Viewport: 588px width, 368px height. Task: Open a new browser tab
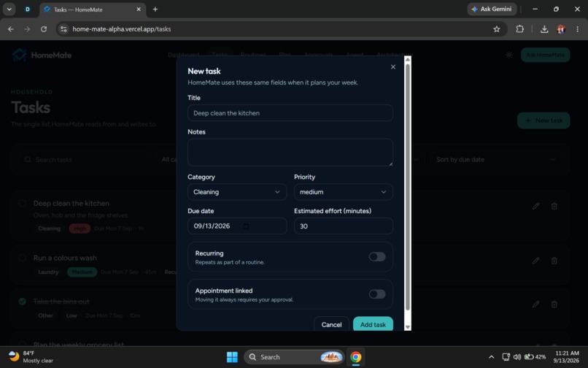155,9
